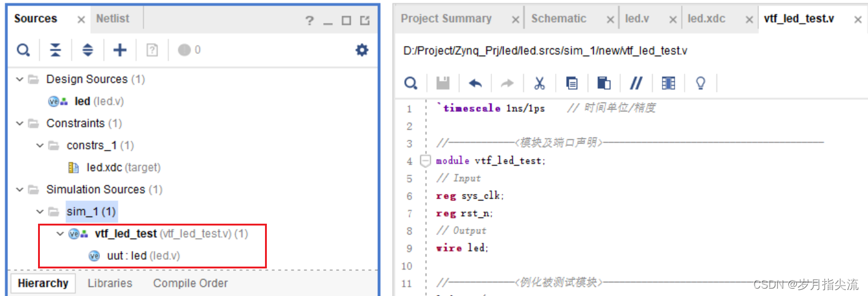
Task: Close the Project Summary tab
Action: tap(515, 20)
